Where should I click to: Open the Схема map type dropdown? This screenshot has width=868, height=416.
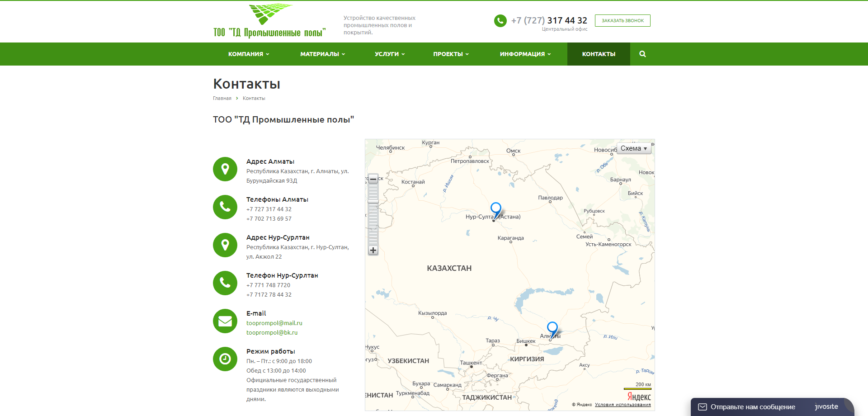[634, 148]
